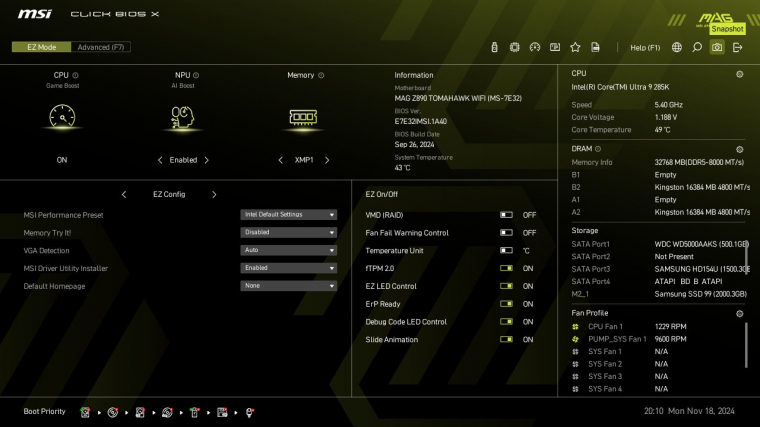The height and width of the screenshot is (427, 760).
Task: Open Memory Try It! dropdown
Action: click(288, 233)
